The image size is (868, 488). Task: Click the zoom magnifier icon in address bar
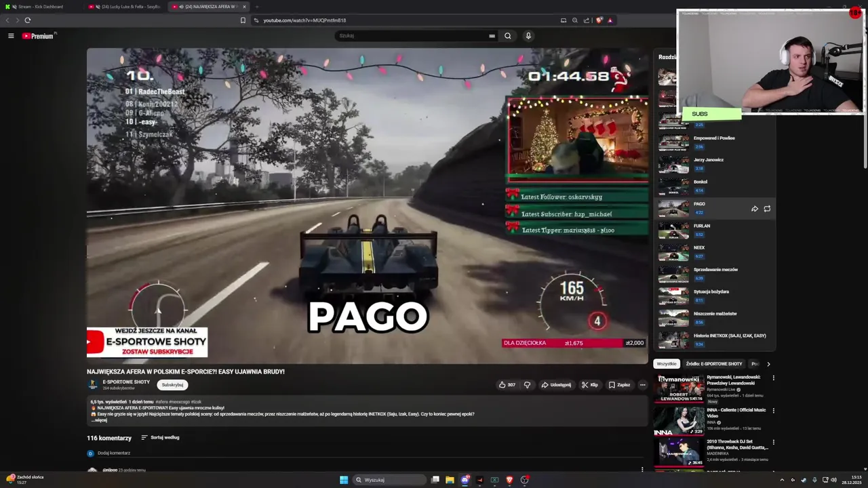point(574,20)
